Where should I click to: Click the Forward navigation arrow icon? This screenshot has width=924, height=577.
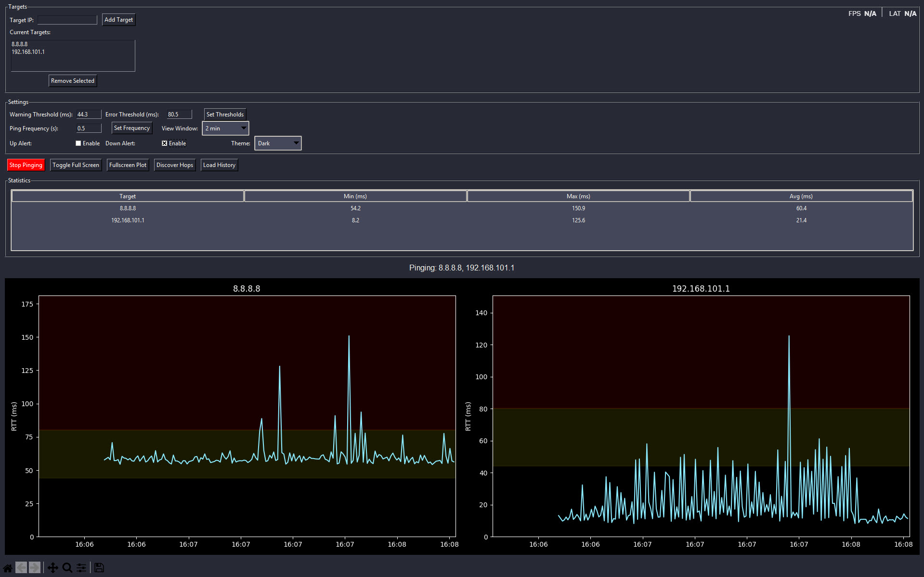(35, 568)
